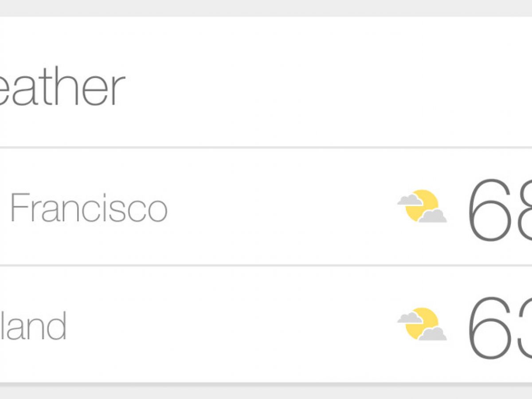The width and height of the screenshot is (532, 399).
Task: Click the partly cloudy icon beside Francisco
Action: [422, 206]
